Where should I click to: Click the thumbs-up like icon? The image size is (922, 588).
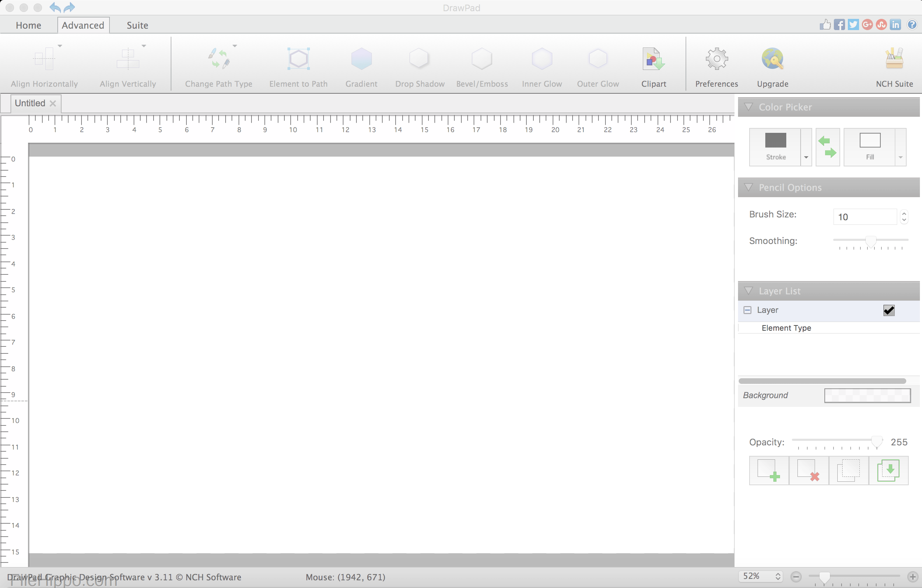pos(825,24)
